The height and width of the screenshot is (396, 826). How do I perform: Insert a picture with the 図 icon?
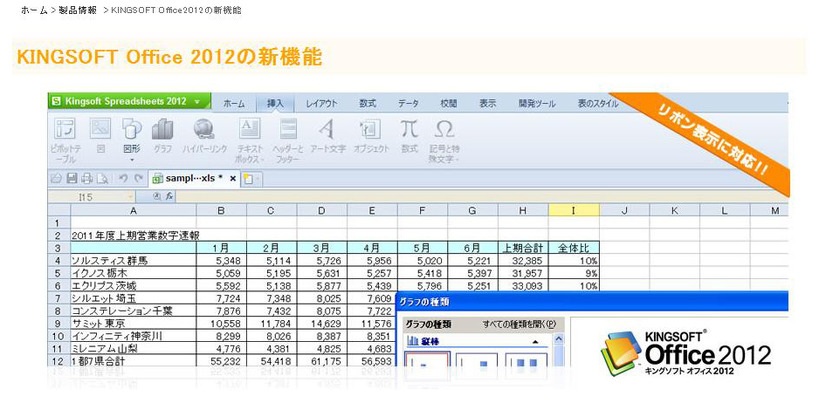(100, 136)
